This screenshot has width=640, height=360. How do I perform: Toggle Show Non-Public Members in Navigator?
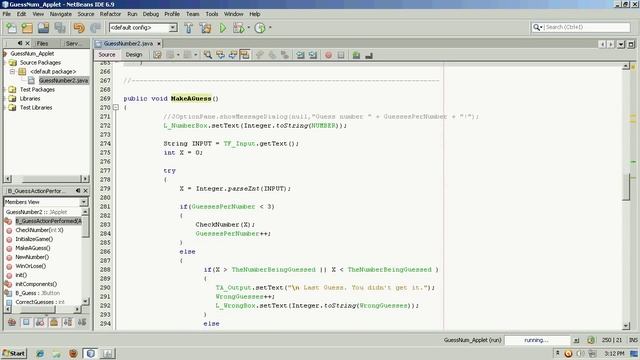point(53,322)
